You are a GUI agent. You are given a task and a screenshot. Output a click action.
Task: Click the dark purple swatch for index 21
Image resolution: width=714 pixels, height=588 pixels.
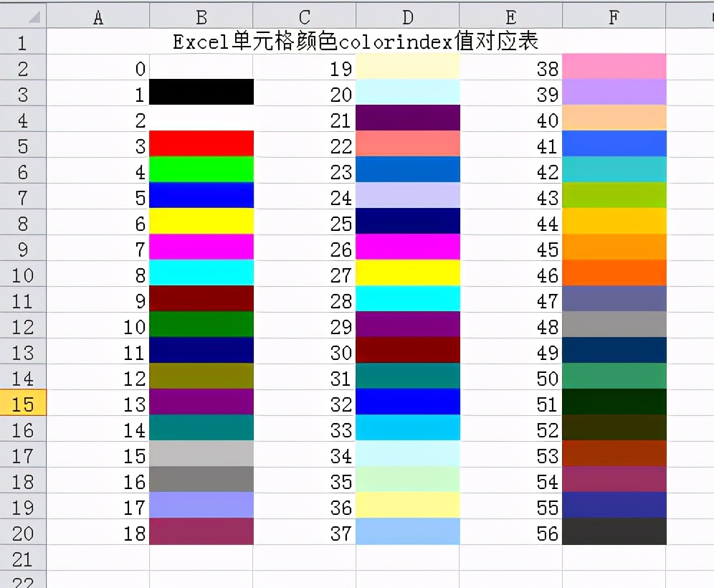pos(408,118)
